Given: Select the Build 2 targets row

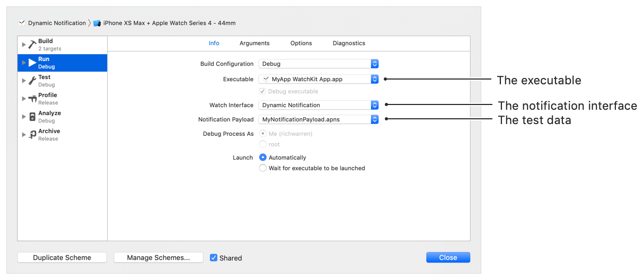Looking at the screenshot, I should (x=62, y=45).
